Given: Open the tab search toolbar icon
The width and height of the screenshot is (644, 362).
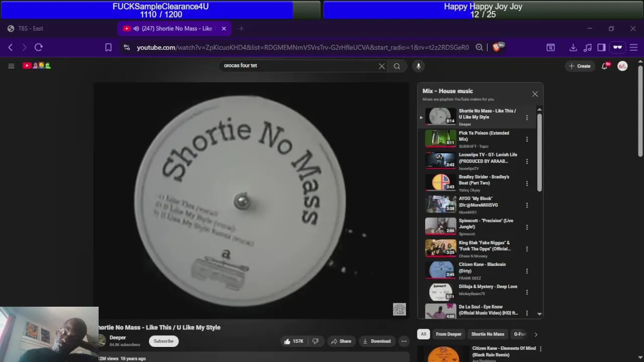Looking at the screenshot, I should click(x=550, y=47).
